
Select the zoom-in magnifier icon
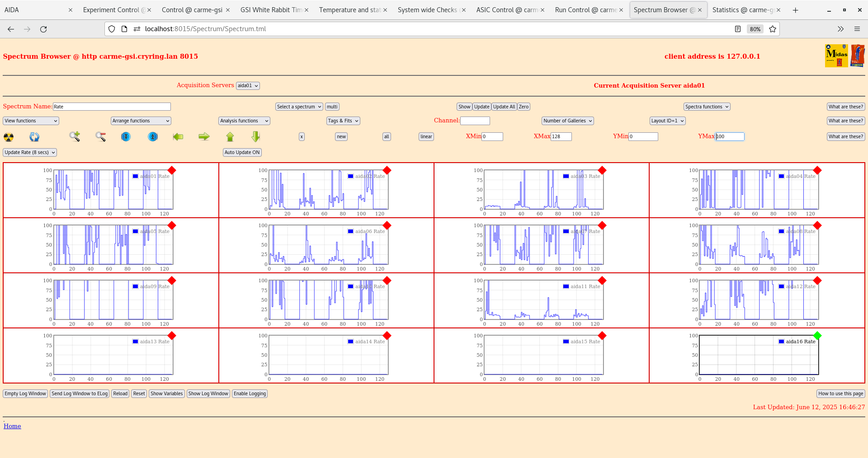(75, 136)
